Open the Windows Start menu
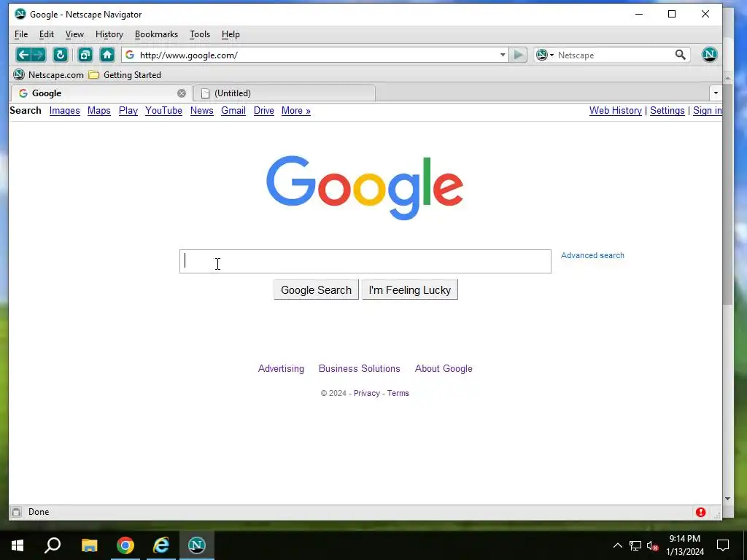The width and height of the screenshot is (747, 560). (x=18, y=545)
